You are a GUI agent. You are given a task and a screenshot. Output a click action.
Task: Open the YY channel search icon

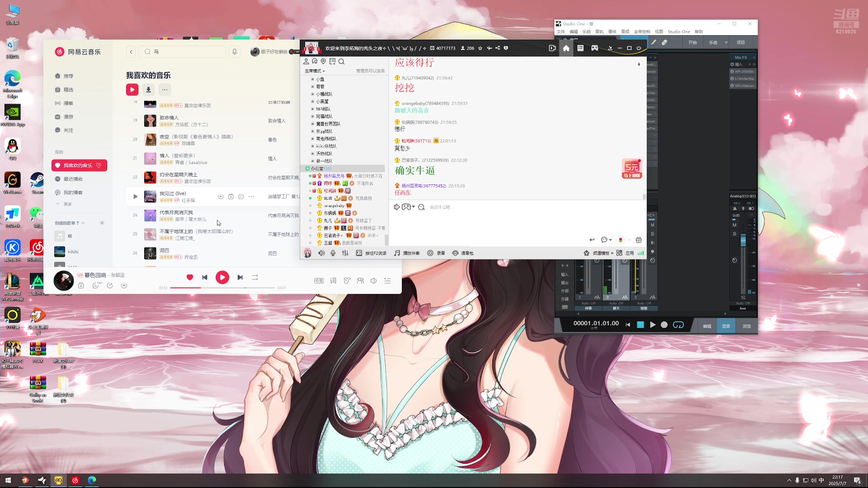click(x=342, y=61)
